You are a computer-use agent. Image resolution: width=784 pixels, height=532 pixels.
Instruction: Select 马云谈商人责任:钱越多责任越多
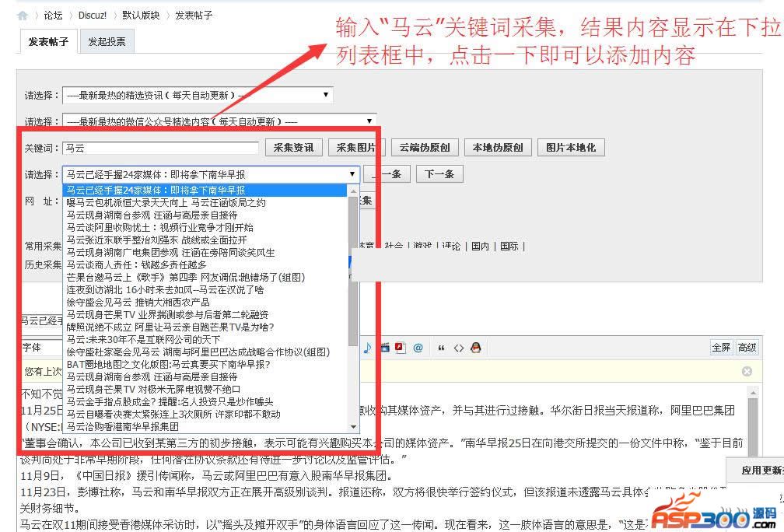pos(205,265)
